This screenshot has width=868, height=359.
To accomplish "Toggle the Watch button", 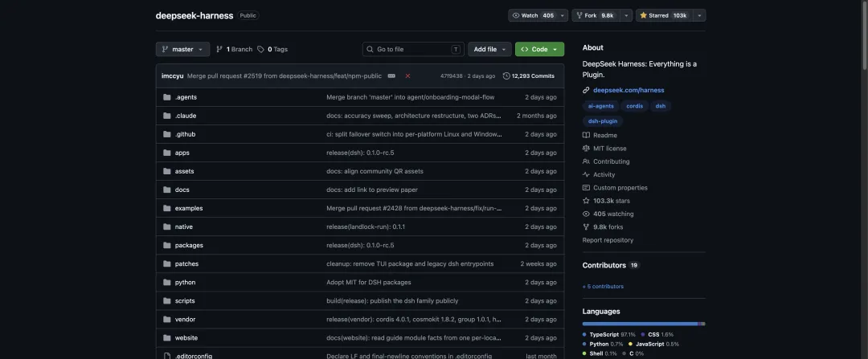I will (533, 15).
